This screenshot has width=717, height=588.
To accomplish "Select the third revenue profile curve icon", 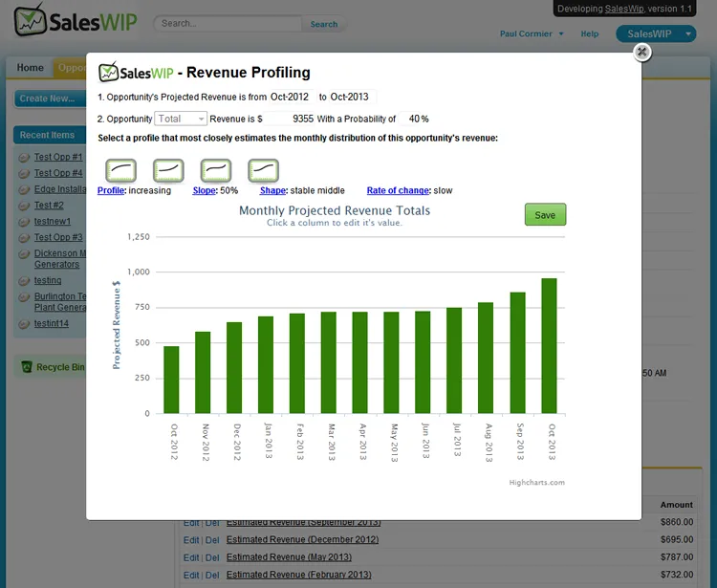I will click(x=216, y=170).
